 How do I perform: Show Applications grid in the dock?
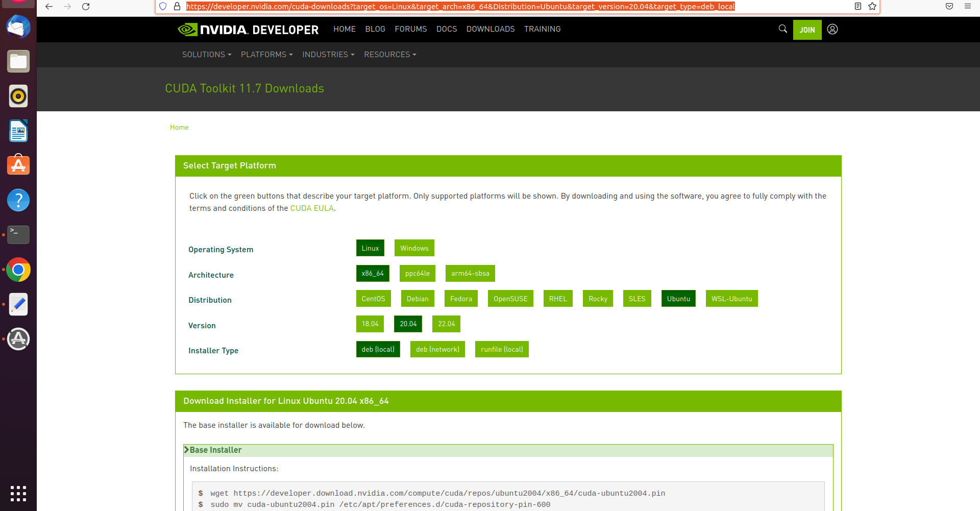(18, 494)
